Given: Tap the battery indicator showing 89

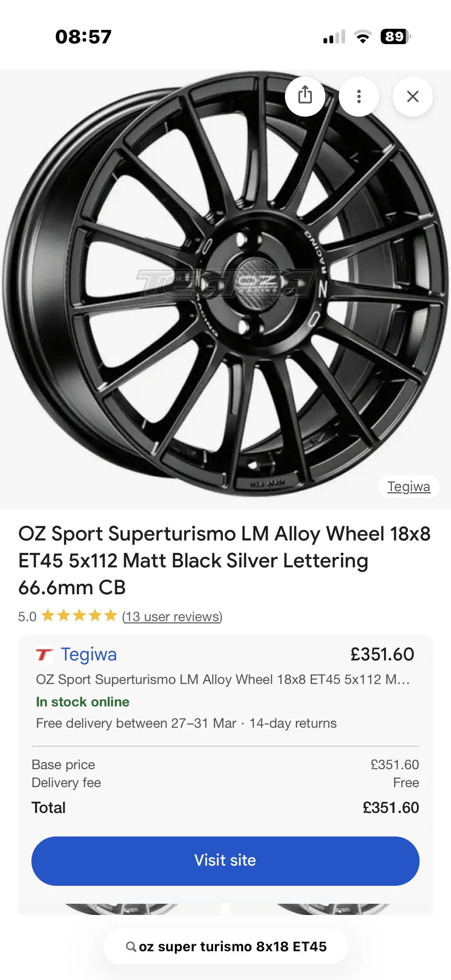Looking at the screenshot, I should [x=395, y=37].
